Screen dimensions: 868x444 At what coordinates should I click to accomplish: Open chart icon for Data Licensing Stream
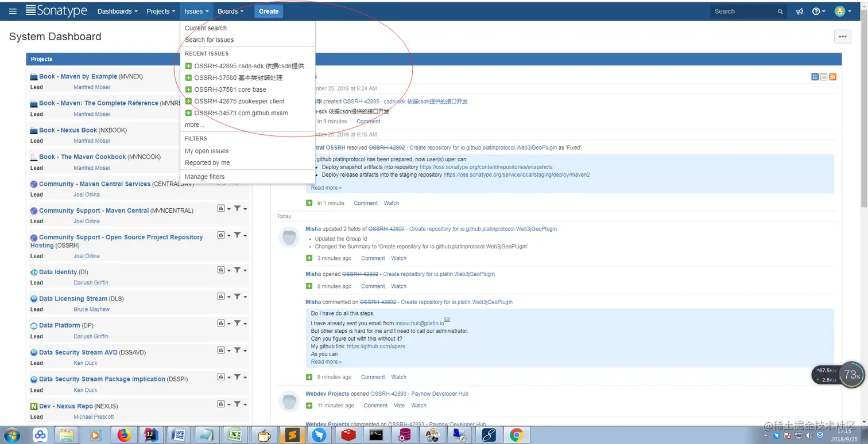221,297
